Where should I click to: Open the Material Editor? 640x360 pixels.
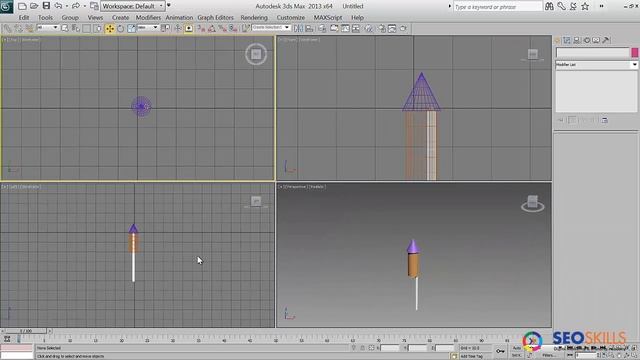click(x=369, y=28)
